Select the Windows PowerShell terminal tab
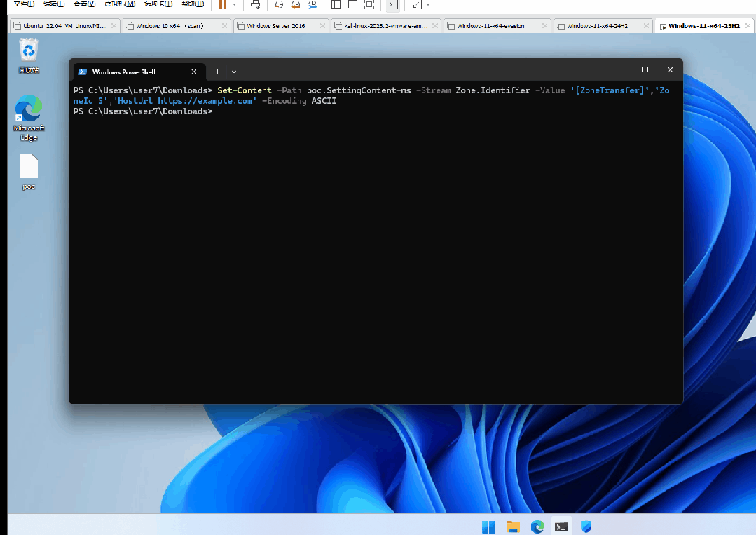The width and height of the screenshot is (756, 535). [140, 72]
